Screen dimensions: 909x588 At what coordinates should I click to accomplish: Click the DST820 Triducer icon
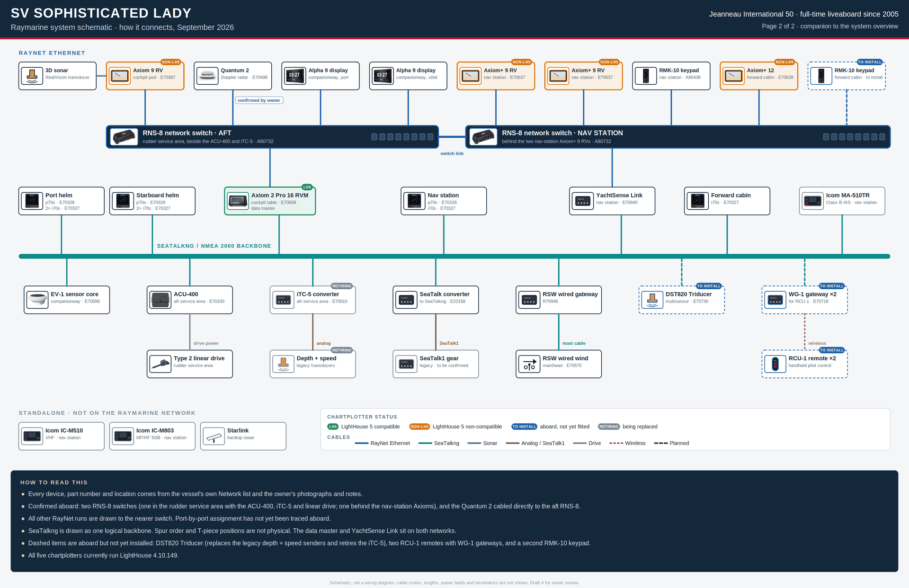652,300
